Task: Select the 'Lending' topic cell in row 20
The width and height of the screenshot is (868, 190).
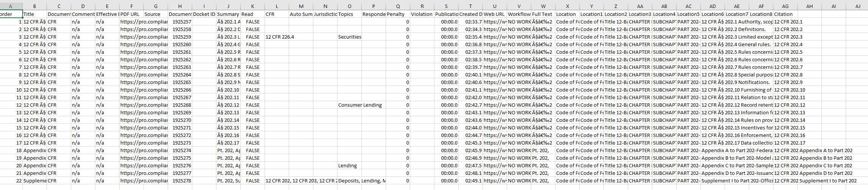Action: coord(349,165)
